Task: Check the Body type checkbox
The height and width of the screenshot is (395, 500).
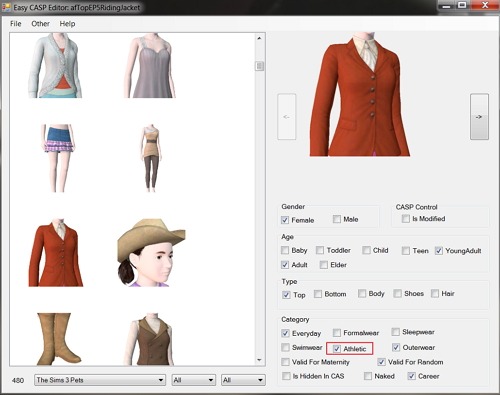Action: pos(362,293)
